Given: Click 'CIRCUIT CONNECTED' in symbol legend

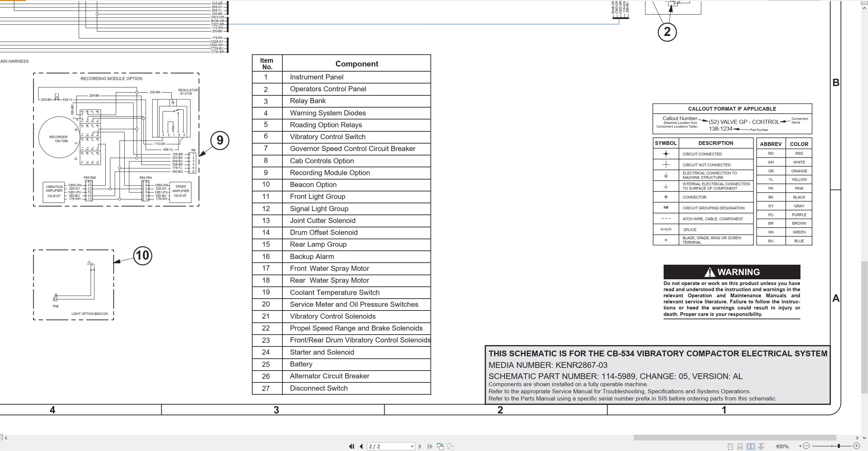Looking at the screenshot, I should pos(702,154).
